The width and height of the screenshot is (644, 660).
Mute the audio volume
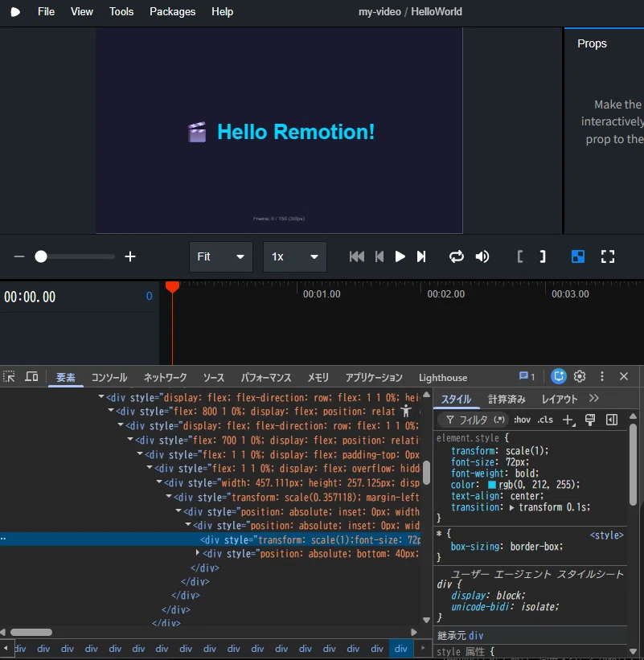[x=482, y=256]
